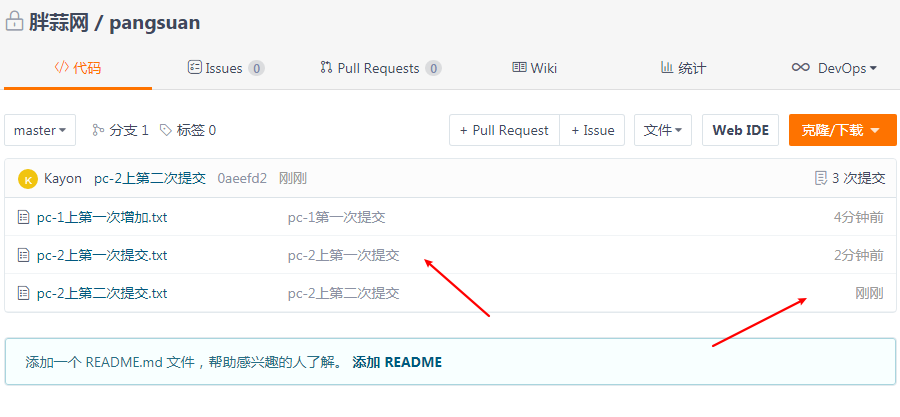This screenshot has width=900, height=417.
Task: Open the master branch dropdown
Action: tap(40, 130)
